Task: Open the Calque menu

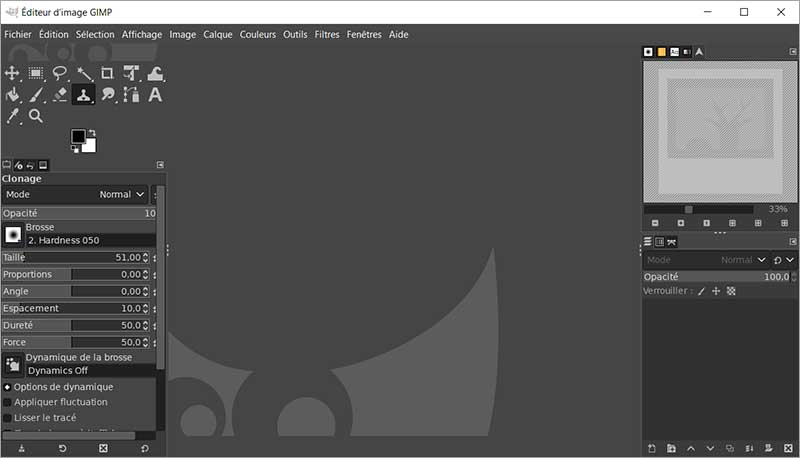Action: (x=218, y=35)
